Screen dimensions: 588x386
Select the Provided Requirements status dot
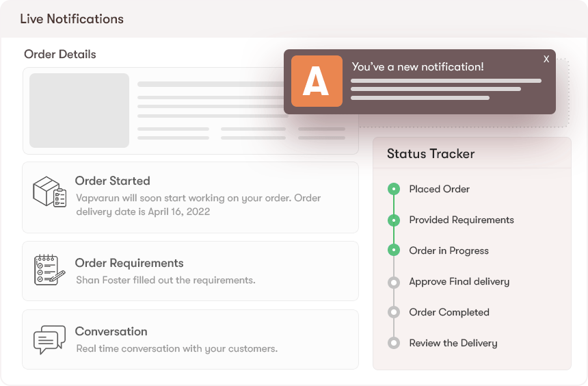pos(393,220)
